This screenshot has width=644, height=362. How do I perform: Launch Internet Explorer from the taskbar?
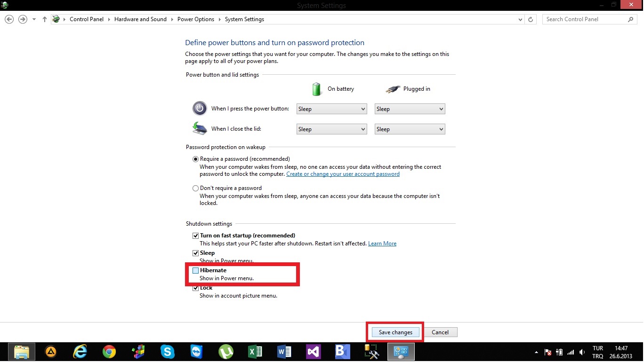80,352
